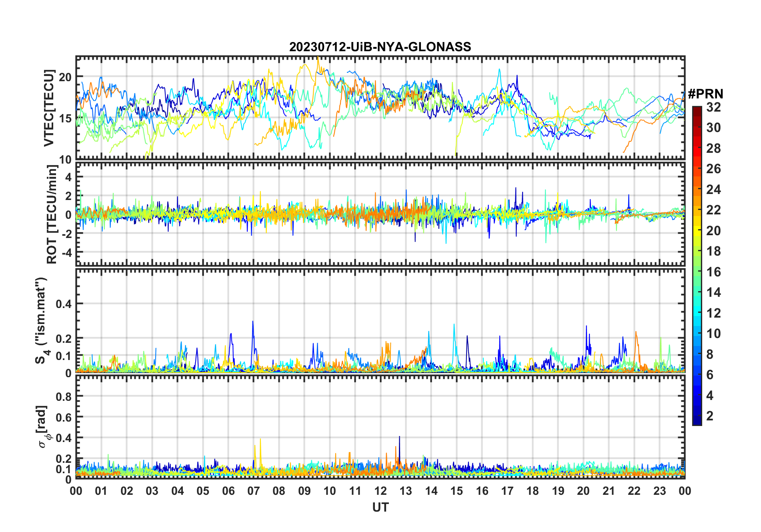Select colorbar tick label 6
The width and height of the screenshot is (761, 532).
point(710,375)
